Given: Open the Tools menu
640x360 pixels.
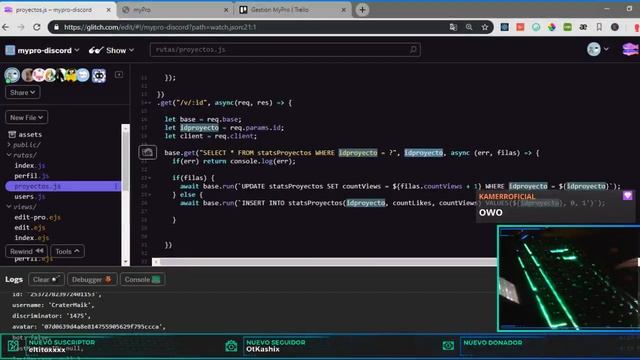Looking at the screenshot, I should tap(67, 251).
